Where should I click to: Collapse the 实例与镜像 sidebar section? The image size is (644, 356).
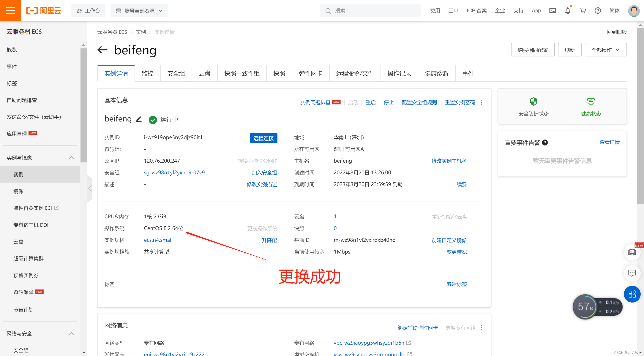71,157
